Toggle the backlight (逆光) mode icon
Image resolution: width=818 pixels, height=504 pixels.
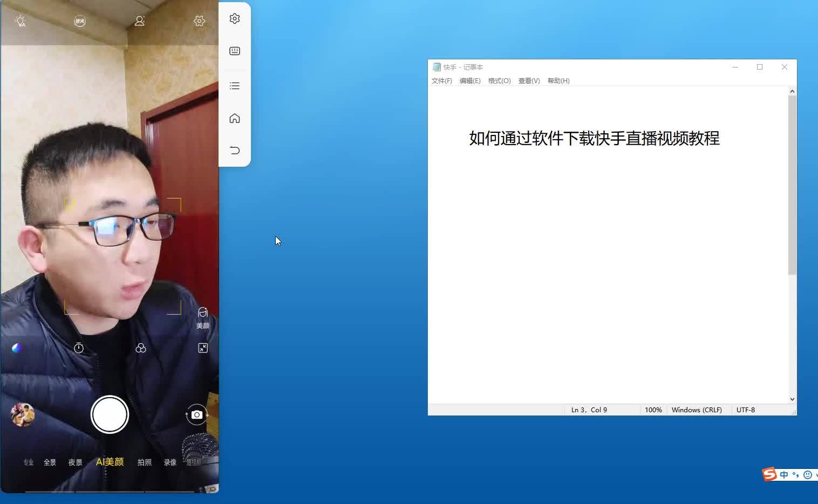pos(80,21)
